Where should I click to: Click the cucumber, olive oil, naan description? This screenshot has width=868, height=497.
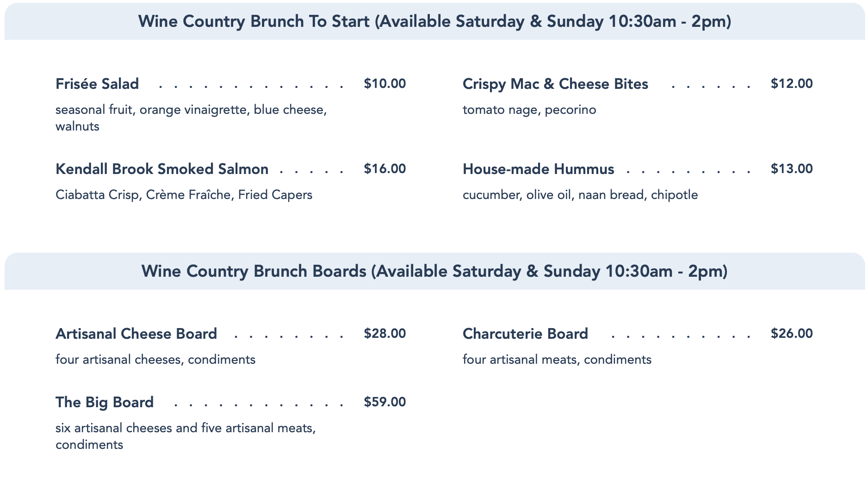580,195
